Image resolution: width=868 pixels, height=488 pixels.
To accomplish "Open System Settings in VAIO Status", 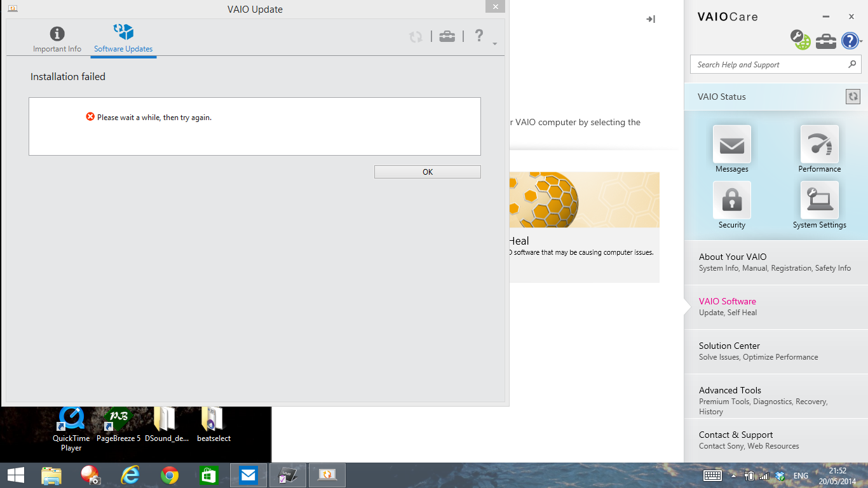I will coord(819,200).
